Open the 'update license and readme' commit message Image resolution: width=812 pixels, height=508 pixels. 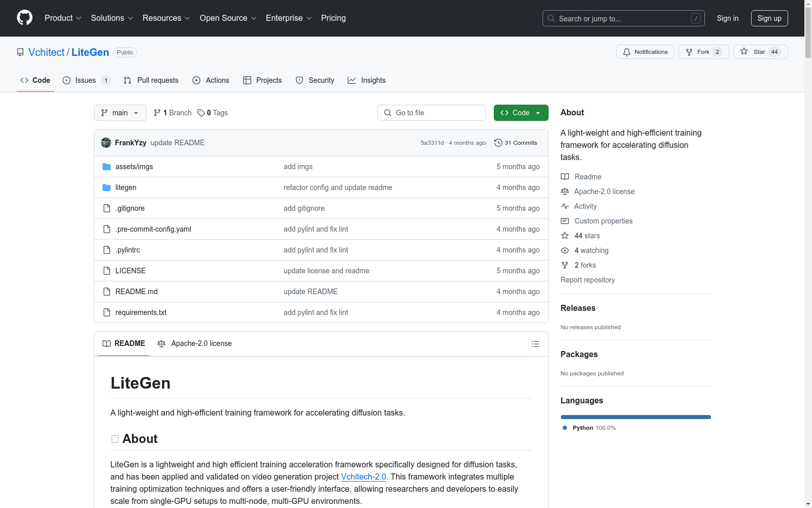click(326, 271)
